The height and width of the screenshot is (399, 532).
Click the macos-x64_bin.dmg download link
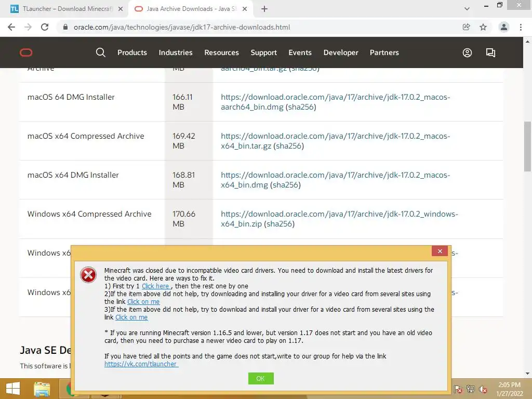[x=335, y=180]
